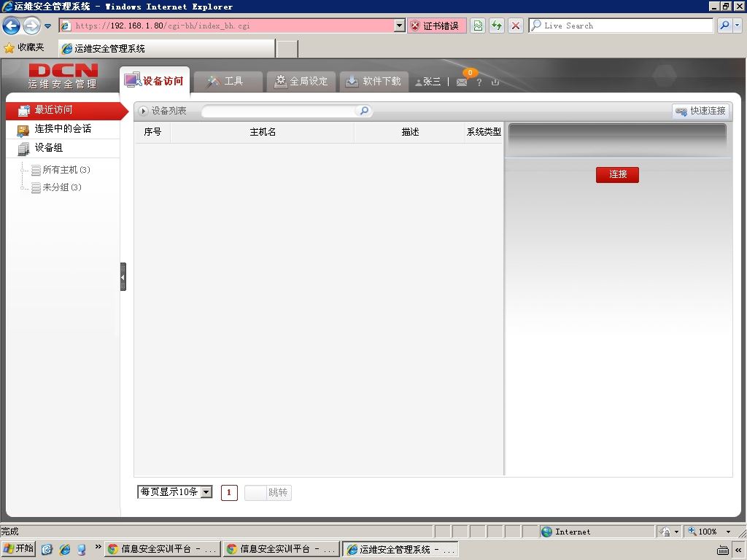The height and width of the screenshot is (560, 747).
Task: Click the quick launch Internet Explorer icon
Action: (x=65, y=549)
